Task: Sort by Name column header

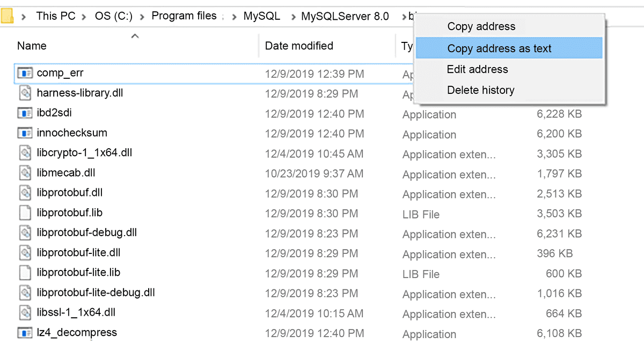Action: 32,46
